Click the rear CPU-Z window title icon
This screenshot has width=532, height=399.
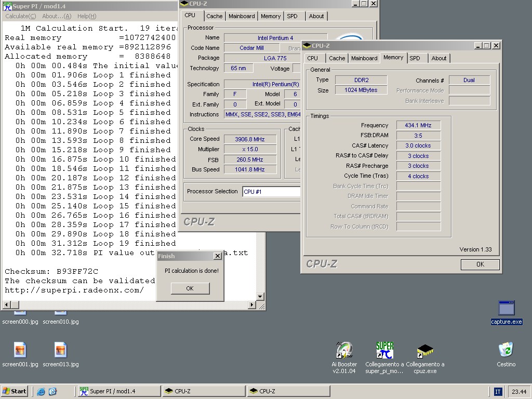pos(184,4)
